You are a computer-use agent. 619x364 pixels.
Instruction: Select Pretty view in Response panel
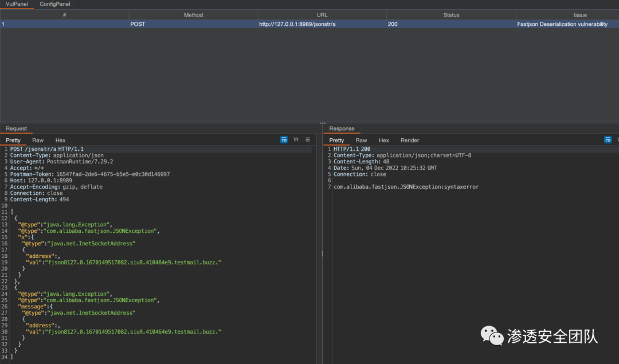pyautogui.click(x=336, y=140)
